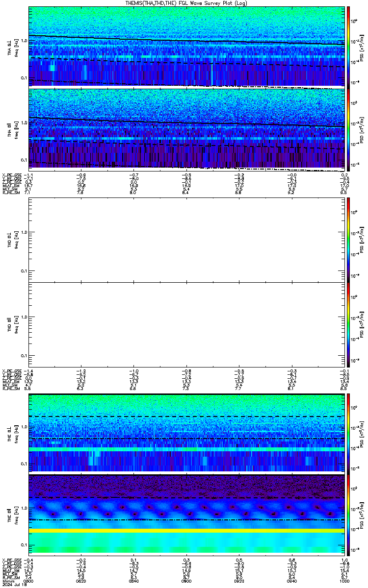
Task: Click the X_RE_GSE row label below THD panels
Action: 11,371
